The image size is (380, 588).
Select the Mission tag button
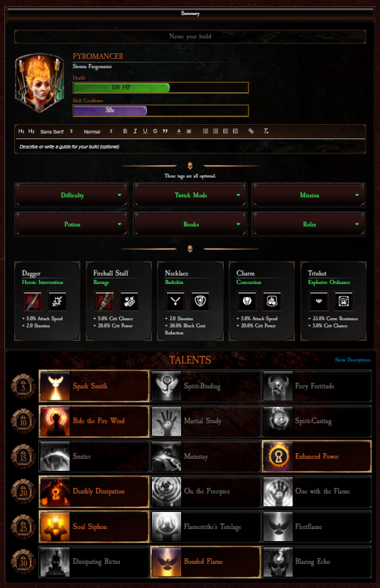click(x=309, y=195)
